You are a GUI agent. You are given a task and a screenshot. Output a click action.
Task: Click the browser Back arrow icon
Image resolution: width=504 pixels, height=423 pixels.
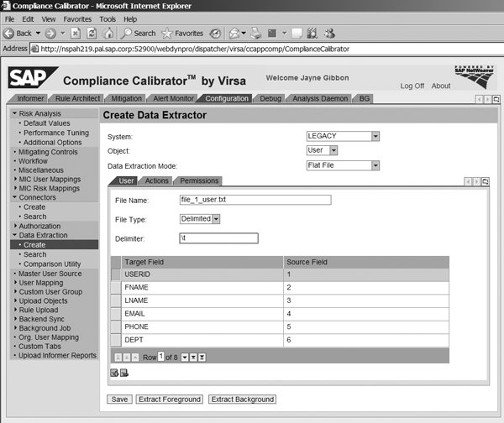[9, 34]
